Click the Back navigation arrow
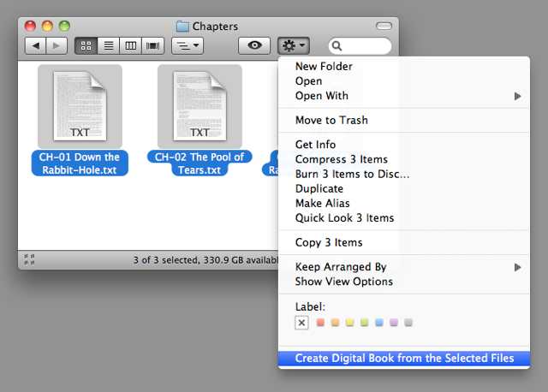The height and width of the screenshot is (392, 548). coord(36,45)
